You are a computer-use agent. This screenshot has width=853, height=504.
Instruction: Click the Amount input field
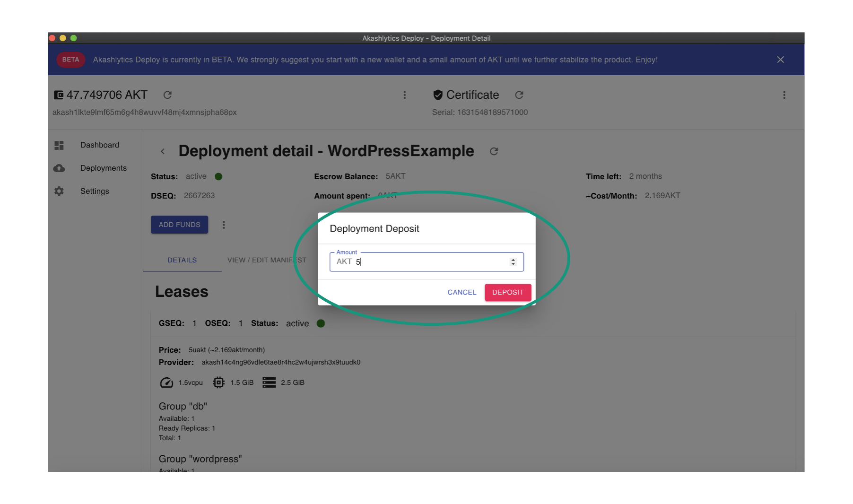(x=426, y=262)
